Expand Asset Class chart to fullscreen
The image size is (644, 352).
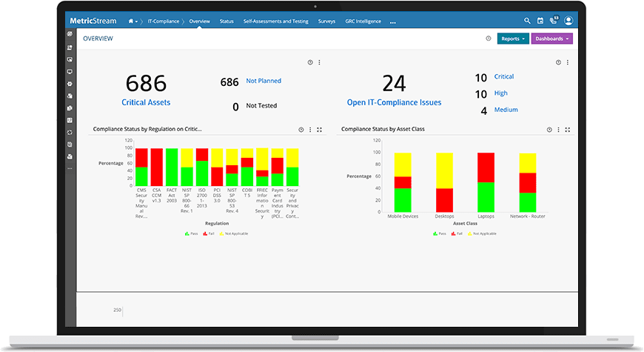[568, 129]
